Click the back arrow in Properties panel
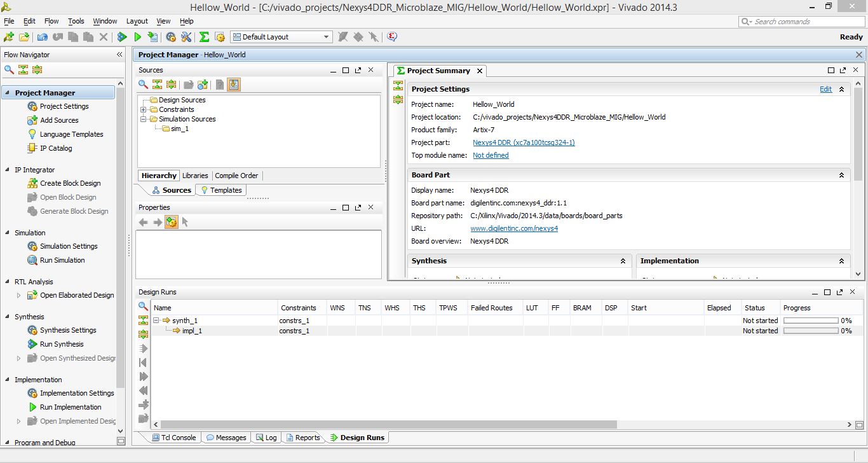Viewport: 868px width, 463px height. [144, 222]
